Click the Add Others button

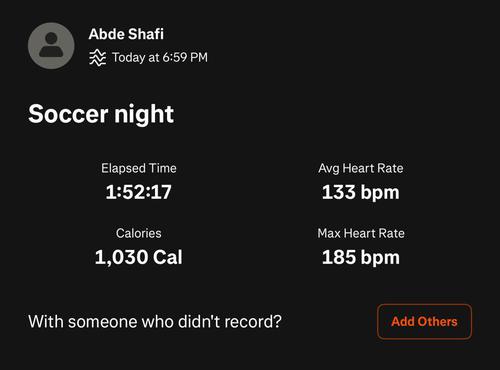point(424,321)
